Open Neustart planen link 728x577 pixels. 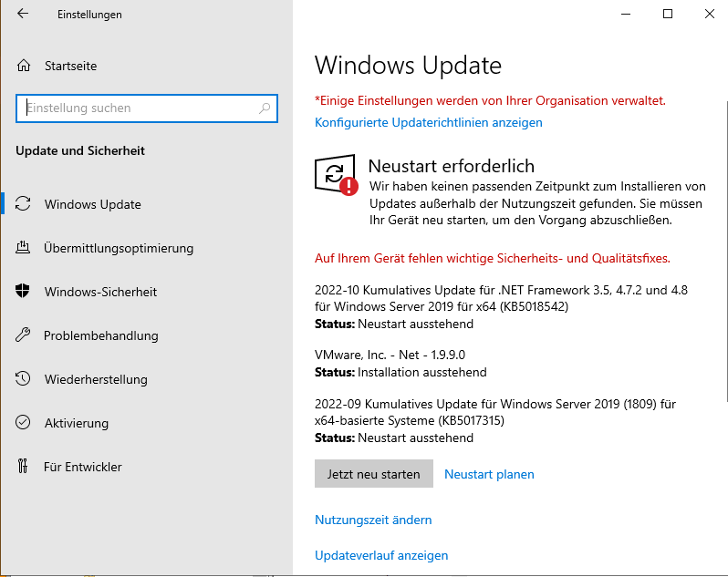pos(489,474)
